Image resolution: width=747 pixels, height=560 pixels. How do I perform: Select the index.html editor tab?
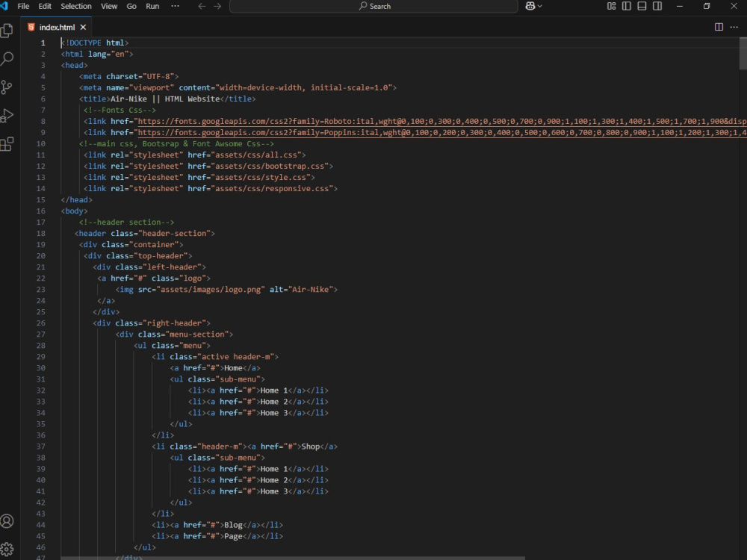click(57, 27)
